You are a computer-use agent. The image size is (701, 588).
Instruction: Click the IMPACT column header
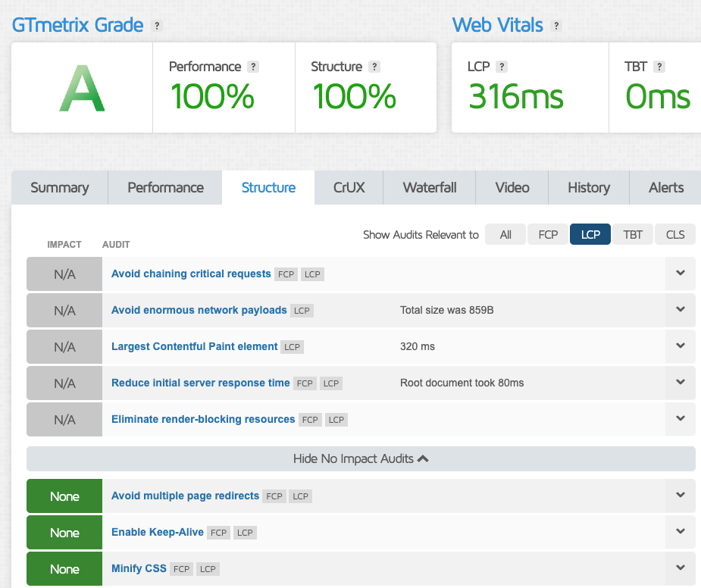tap(64, 245)
